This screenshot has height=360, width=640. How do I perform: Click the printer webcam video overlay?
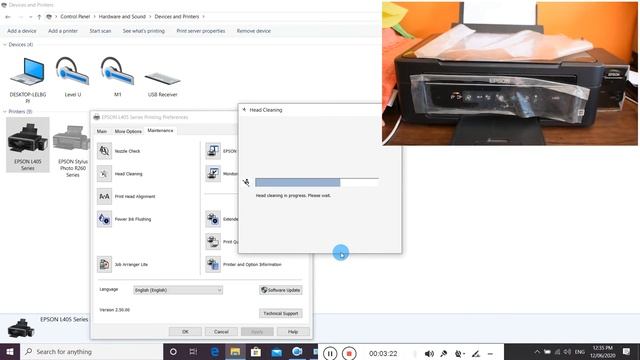[x=510, y=73]
